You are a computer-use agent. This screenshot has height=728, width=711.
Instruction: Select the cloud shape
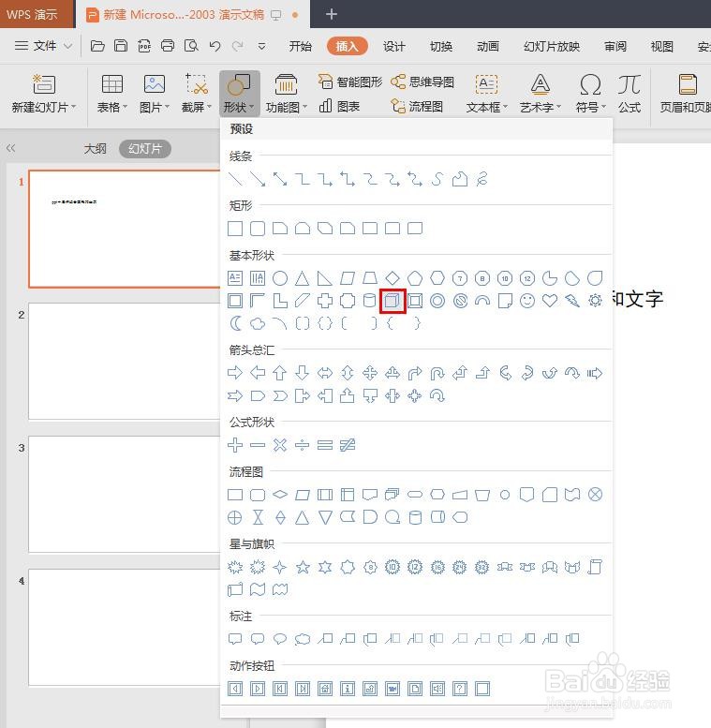[258, 323]
